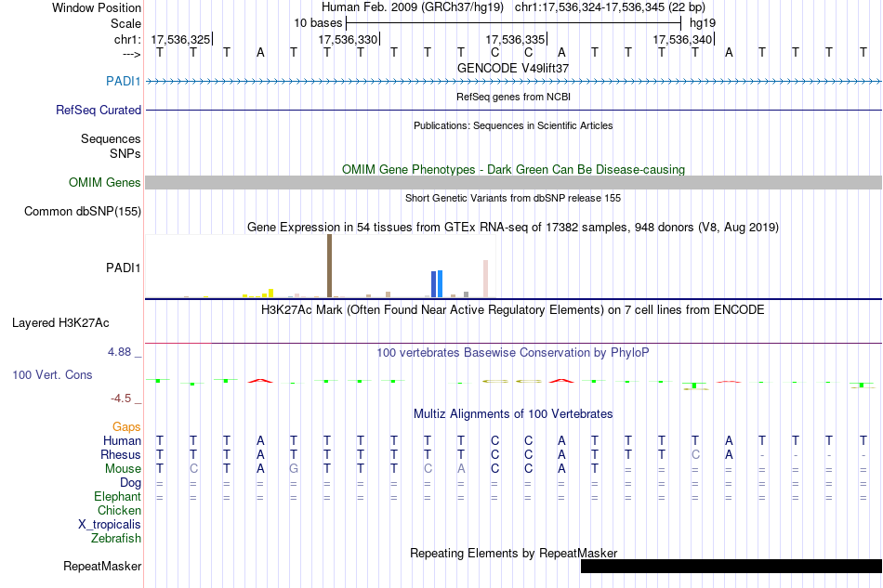Screen dimensions: 883x588
Task: Click Short Genetic Variants from dbSNP title
Action: pyautogui.click(x=513, y=198)
